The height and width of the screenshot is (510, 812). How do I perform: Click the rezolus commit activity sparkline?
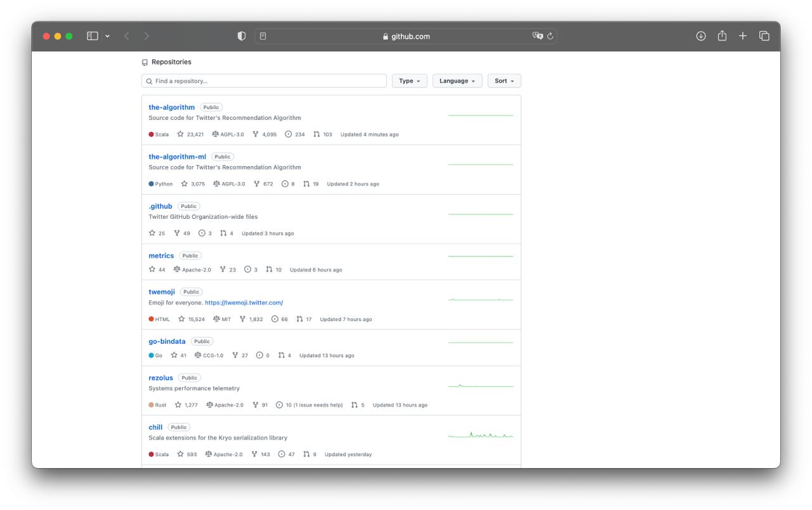(480, 386)
